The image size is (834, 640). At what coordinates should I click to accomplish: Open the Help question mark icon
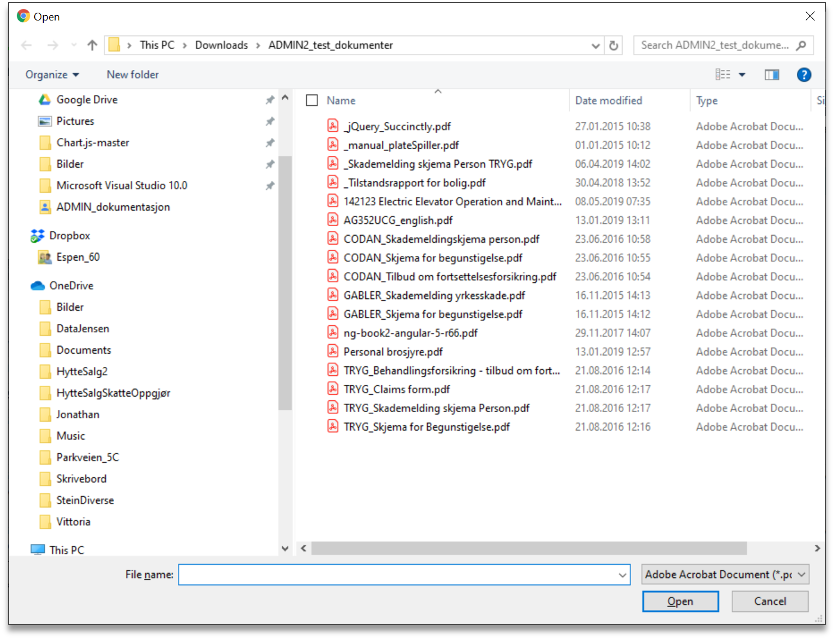[803, 75]
